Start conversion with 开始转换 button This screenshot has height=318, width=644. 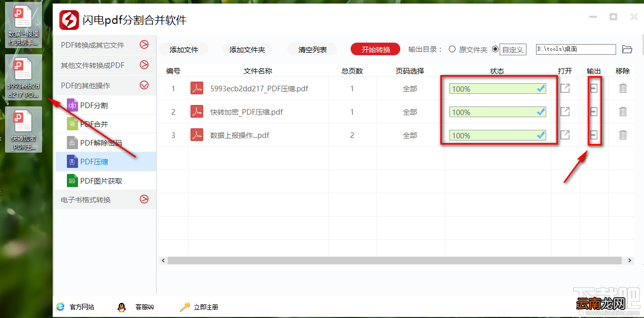(x=375, y=49)
